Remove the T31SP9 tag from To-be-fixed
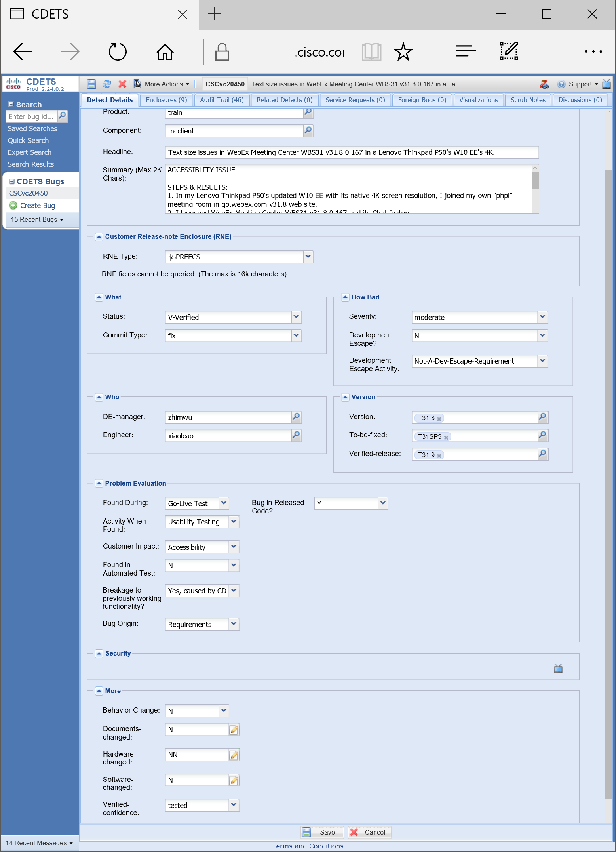Viewport: 616px width, 852px height. 446,437
